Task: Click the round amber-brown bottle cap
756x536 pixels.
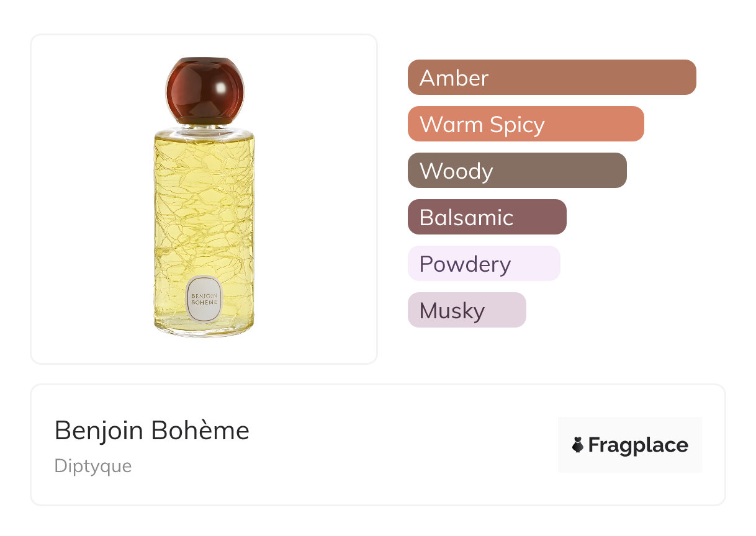Action: [204, 89]
